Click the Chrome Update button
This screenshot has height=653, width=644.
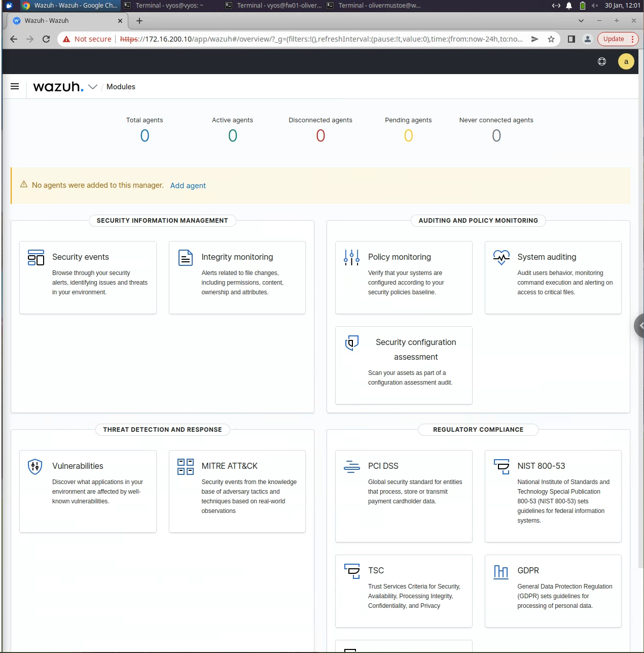point(618,39)
